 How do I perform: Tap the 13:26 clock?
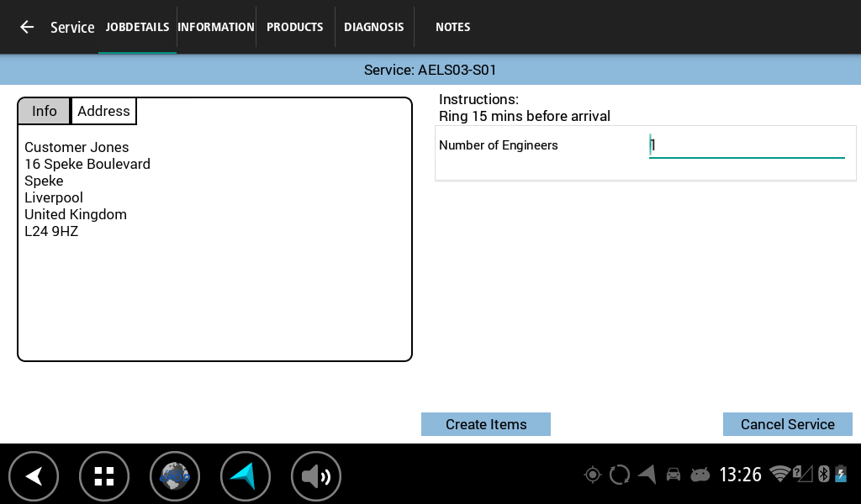740,475
